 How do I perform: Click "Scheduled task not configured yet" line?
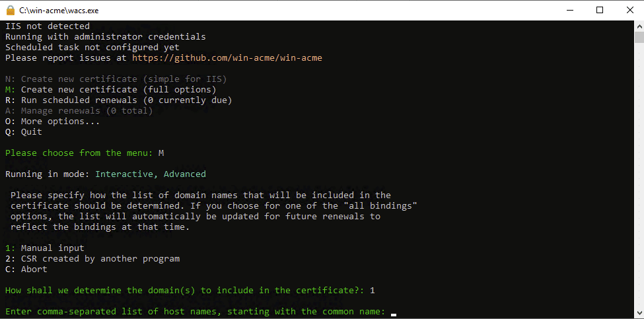(92, 47)
